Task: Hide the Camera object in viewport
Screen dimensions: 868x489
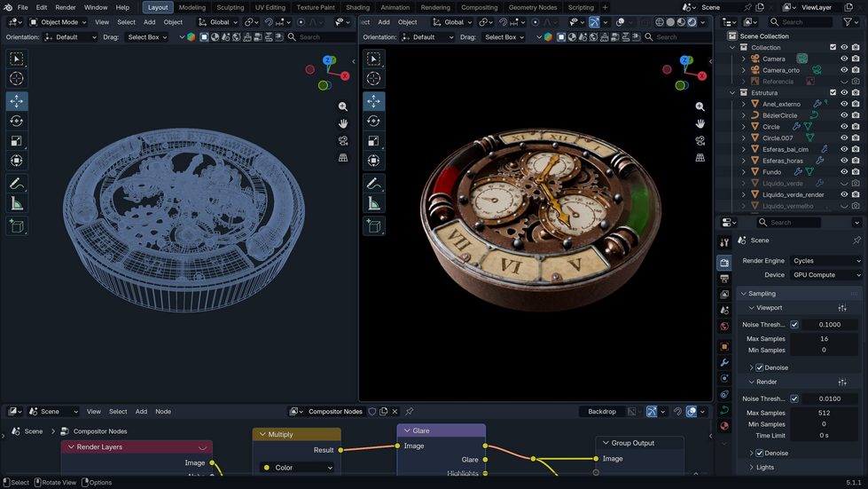Action: coord(844,59)
